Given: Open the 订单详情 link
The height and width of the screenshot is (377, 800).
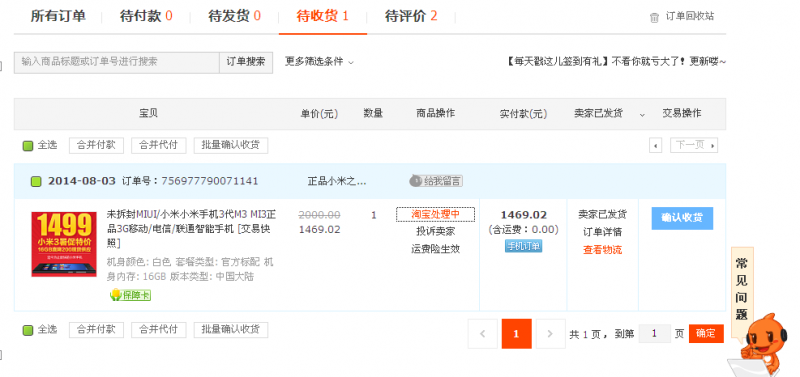Looking at the screenshot, I should (603, 232).
